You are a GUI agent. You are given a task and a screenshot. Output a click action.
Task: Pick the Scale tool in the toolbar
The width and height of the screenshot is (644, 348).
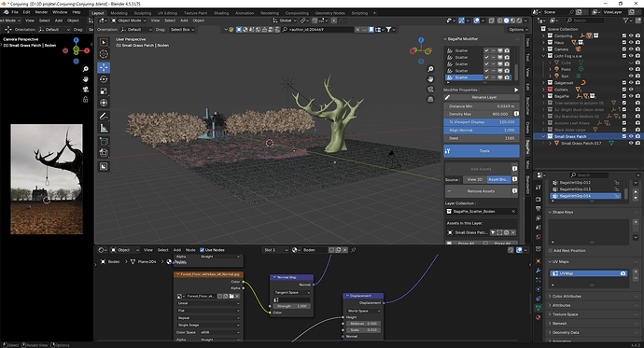tap(104, 91)
